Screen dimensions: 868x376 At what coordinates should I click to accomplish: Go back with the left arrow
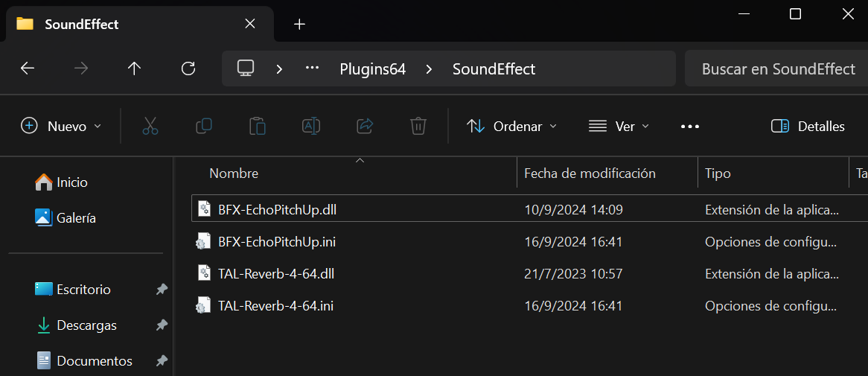pos(27,68)
